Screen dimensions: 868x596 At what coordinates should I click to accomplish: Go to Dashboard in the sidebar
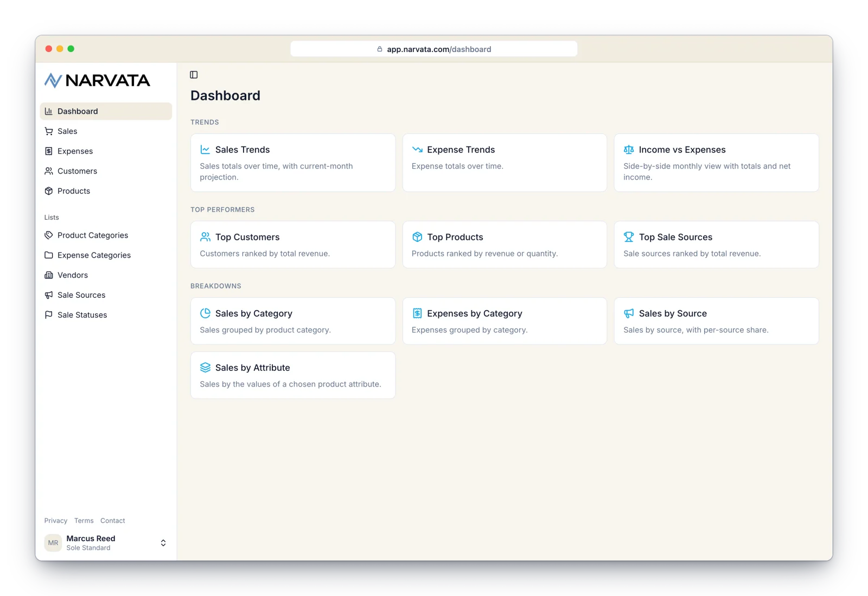[x=106, y=111]
